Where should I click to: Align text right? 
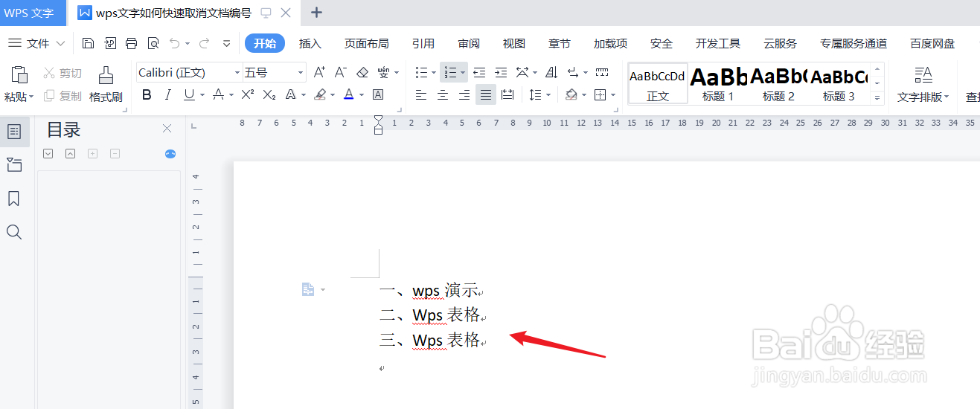[x=464, y=94]
